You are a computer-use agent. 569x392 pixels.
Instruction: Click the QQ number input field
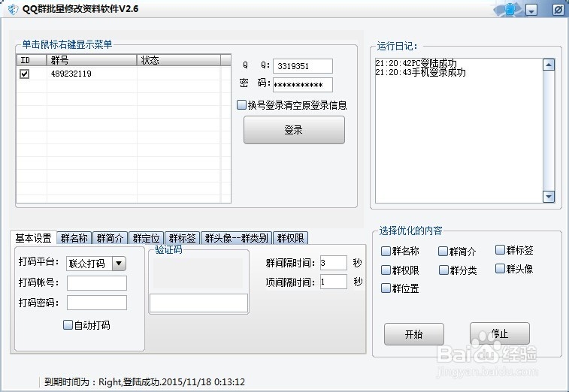[303, 66]
